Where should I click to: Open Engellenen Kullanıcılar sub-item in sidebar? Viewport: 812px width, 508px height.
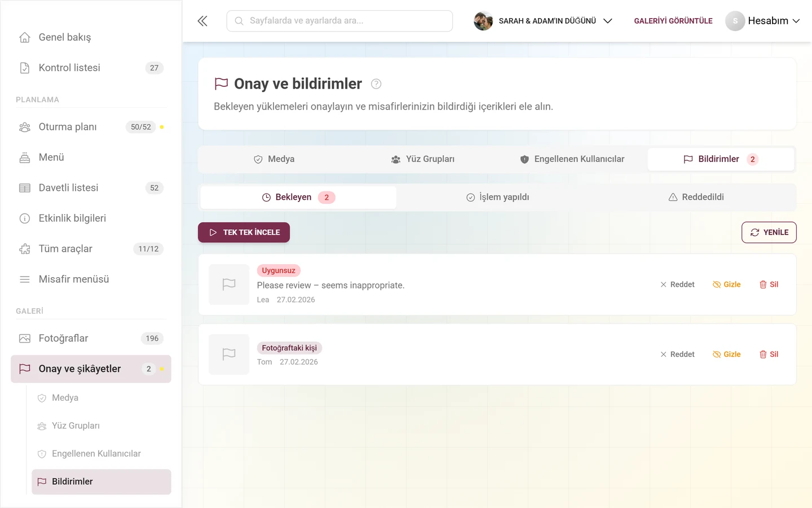pos(101,454)
